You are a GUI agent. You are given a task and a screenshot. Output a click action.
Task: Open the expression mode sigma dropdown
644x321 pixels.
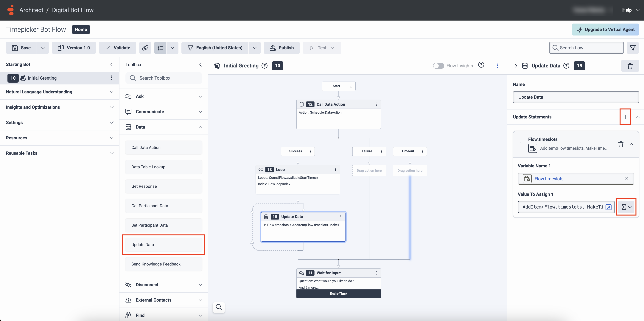click(x=626, y=207)
